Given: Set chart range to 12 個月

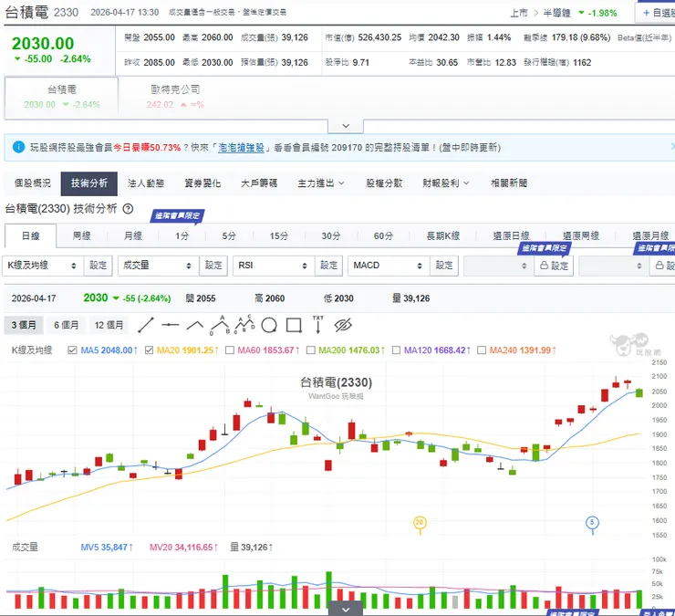Looking at the screenshot, I should pos(109,325).
